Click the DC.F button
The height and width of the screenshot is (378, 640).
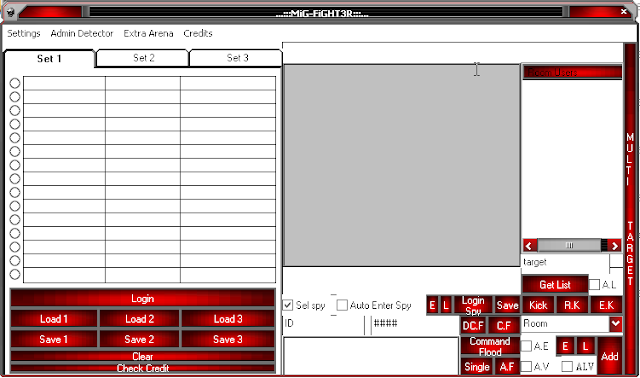pyautogui.click(x=473, y=326)
